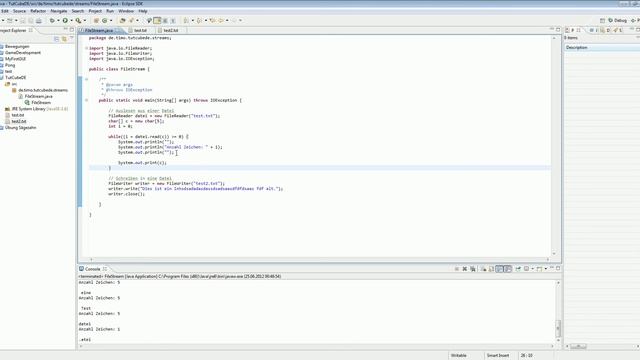Click Remove All Terminated Launches in Console
Screen dimensions: 640x360
pos(473,269)
